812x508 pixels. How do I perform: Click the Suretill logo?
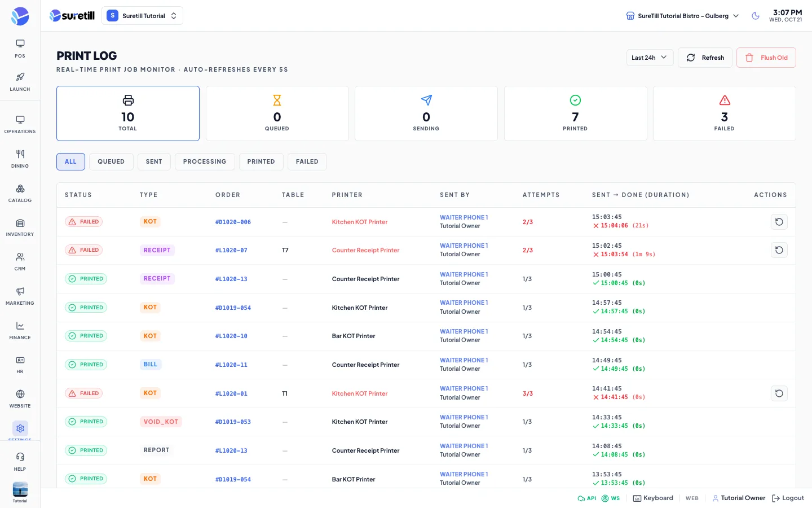click(x=72, y=16)
